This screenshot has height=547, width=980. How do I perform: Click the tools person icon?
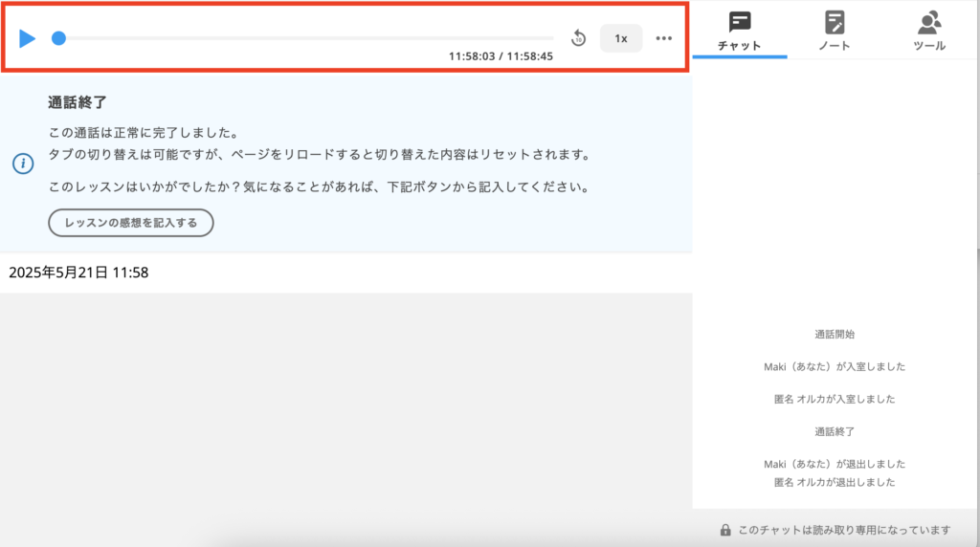(x=929, y=22)
